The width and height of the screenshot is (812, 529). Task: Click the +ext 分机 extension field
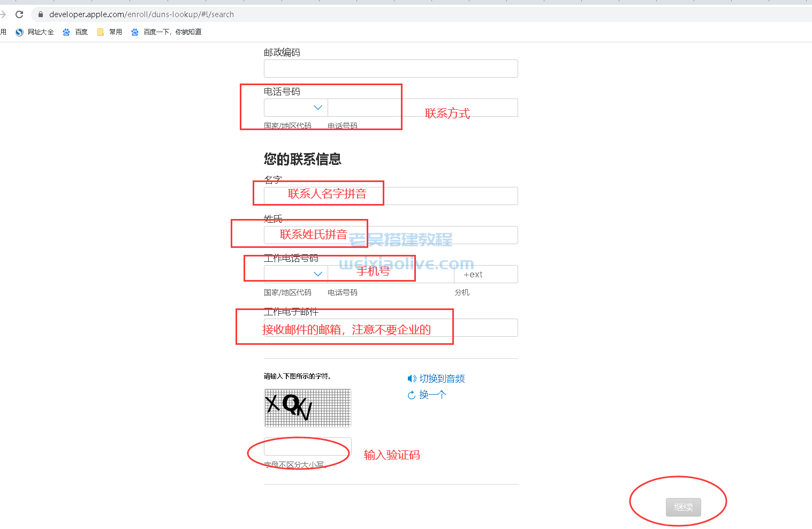(x=485, y=274)
